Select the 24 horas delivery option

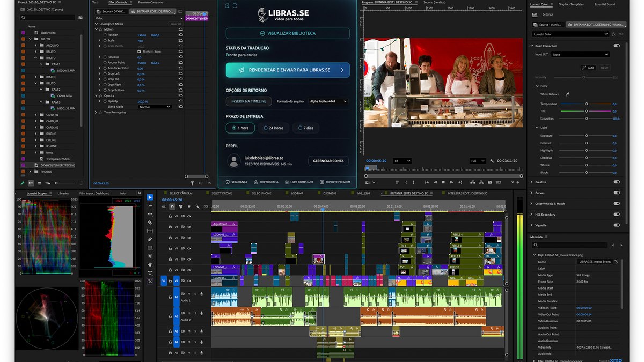[274, 128]
